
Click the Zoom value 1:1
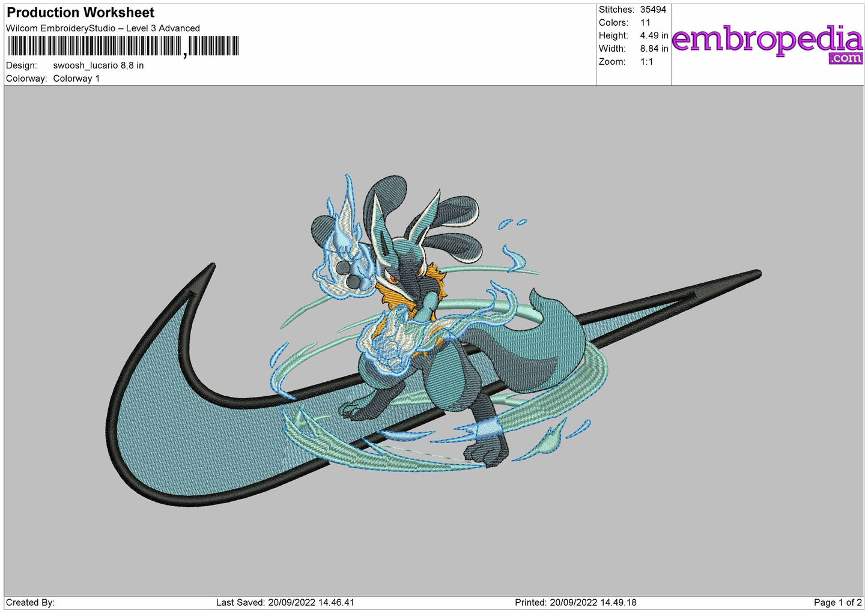646,62
